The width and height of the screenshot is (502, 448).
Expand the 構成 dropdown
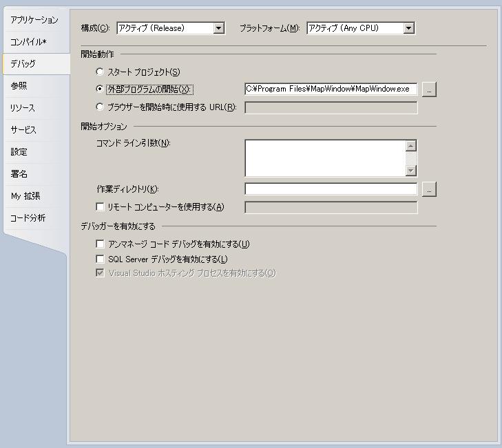click(219, 28)
